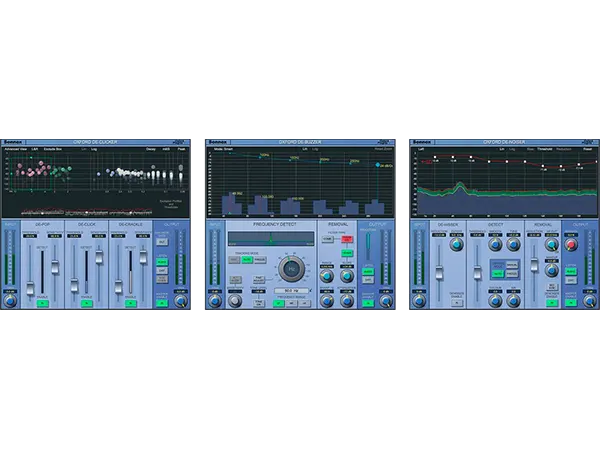
Task: Select L&R channel option in De-Clicker
Action: [x=35, y=149]
